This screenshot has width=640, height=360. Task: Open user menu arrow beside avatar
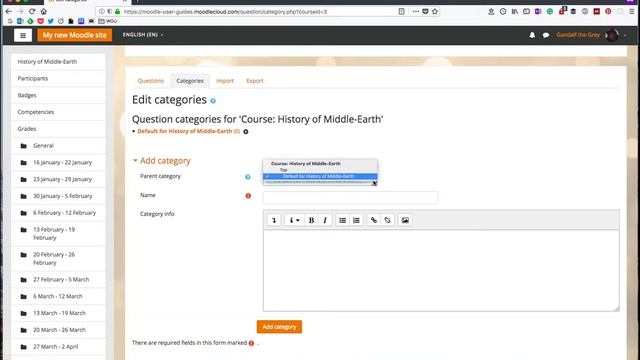pyautogui.click(x=625, y=36)
